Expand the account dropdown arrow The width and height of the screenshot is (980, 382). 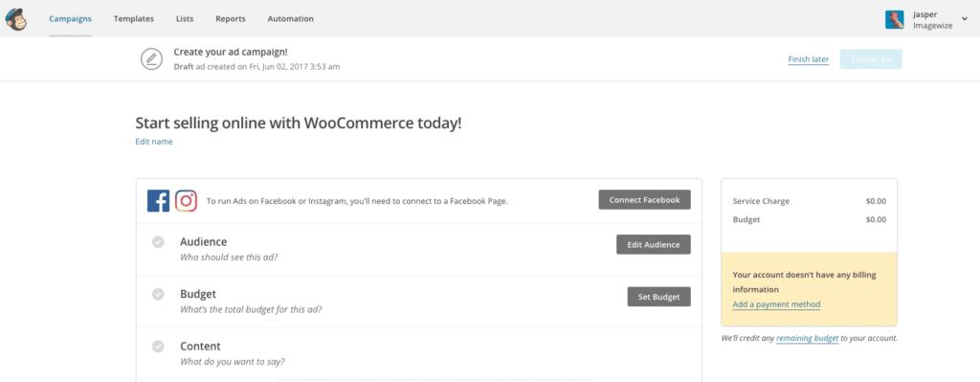point(964,19)
